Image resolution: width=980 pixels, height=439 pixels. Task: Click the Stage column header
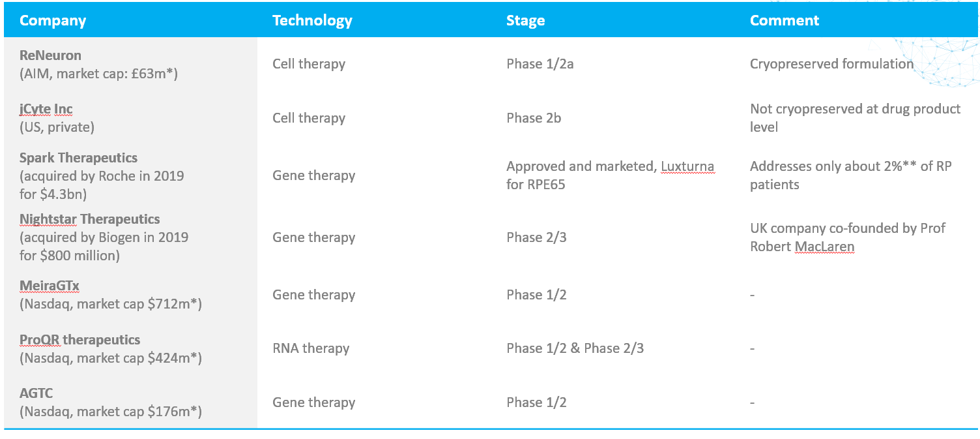525,20
